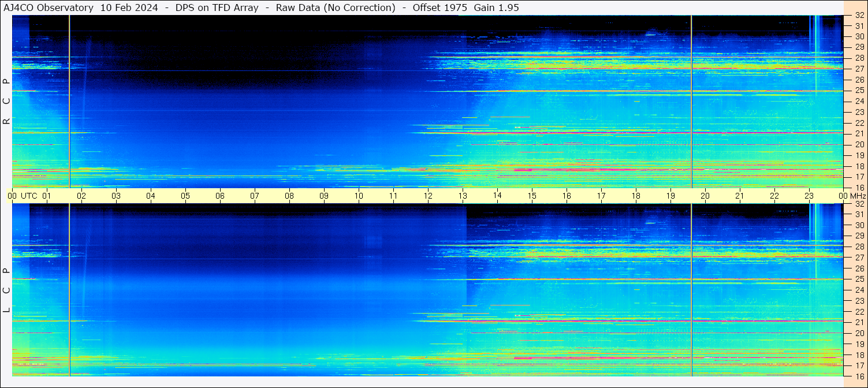This screenshot has width=868, height=388.
Task: Click the 12 hour mark on UTC axis
Action: [428, 196]
